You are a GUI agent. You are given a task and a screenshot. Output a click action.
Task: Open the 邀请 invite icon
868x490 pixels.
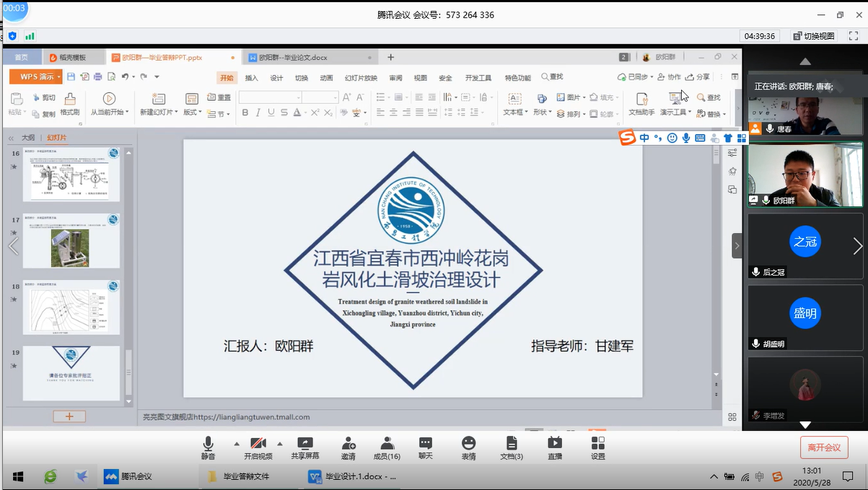click(348, 447)
